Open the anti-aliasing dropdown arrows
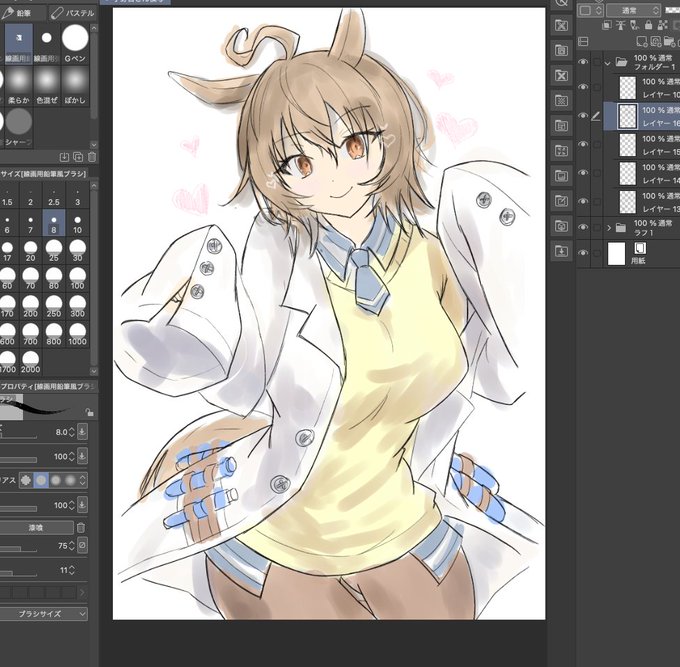The width and height of the screenshot is (680, 667). (82, 481)
